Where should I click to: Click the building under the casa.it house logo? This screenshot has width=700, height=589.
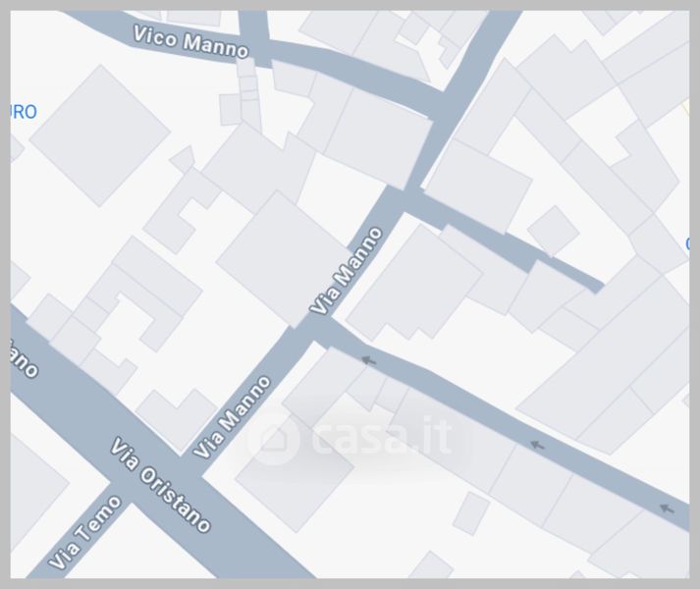tap(295, 474)
